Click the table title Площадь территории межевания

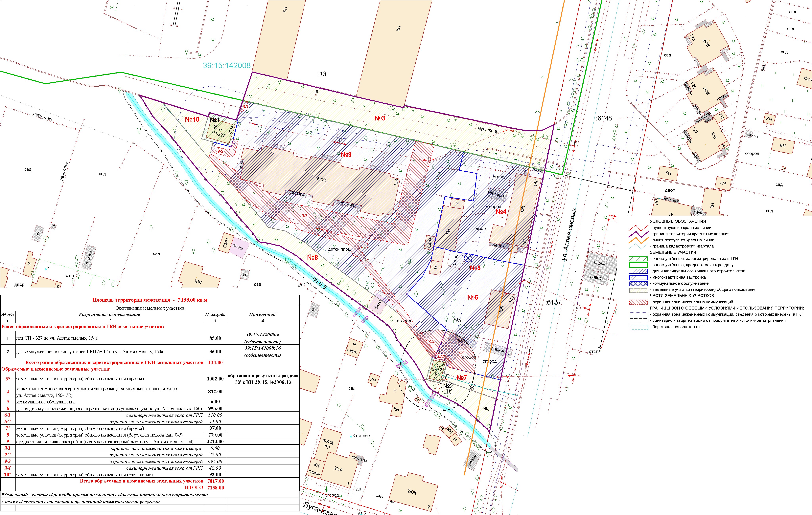[x=150, y=300]
